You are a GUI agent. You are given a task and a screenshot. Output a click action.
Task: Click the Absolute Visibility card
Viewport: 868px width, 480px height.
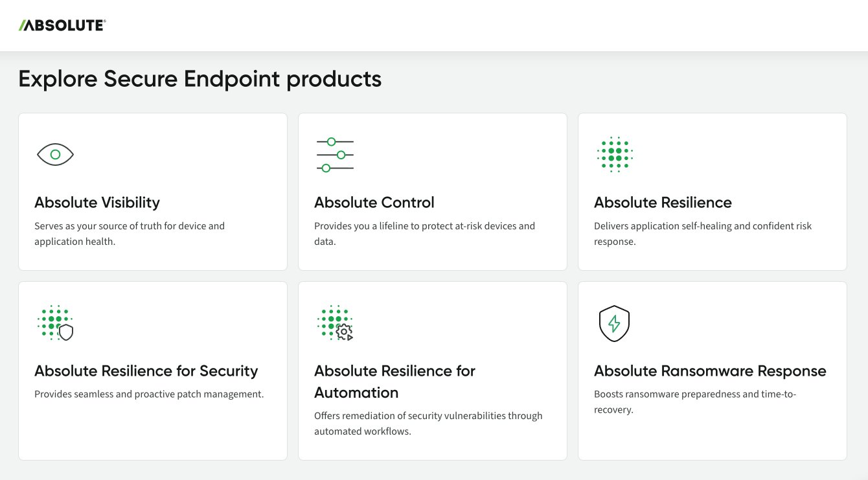tap(153, 191)
